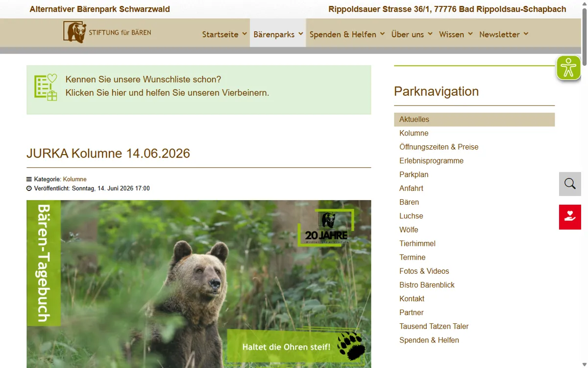Viewport: 588px width, 368px height.
Task: Open Bistro Bärenblick link
Action: 427,284
